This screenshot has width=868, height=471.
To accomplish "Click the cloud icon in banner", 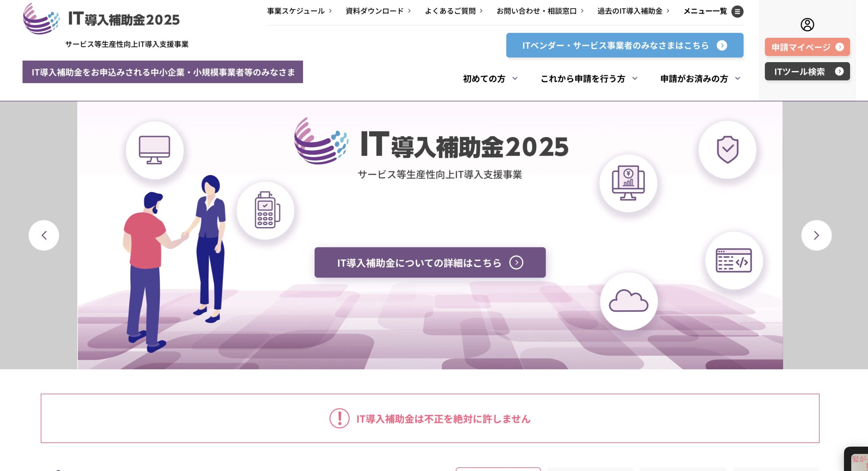I will [x=628, y=301].
